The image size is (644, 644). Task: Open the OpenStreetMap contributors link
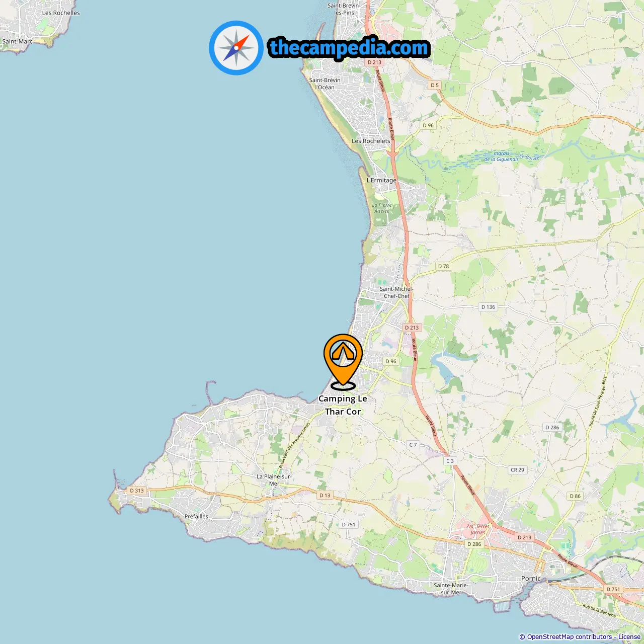569,637
